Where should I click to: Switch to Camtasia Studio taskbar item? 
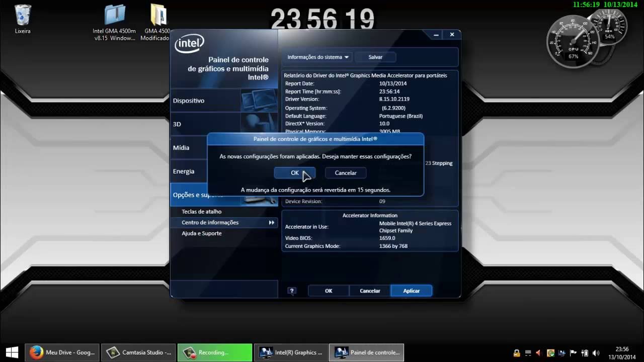click(138, 352)
